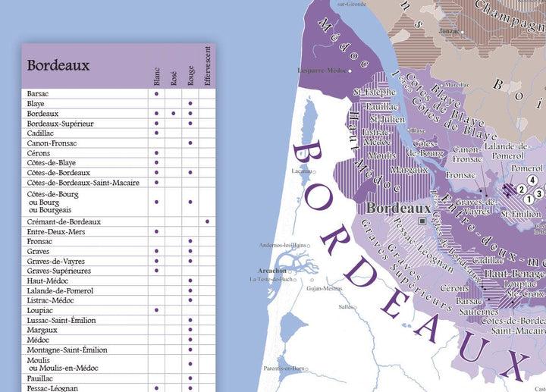Click the 'Andernos-les-Bains' town label

(282, 245)
